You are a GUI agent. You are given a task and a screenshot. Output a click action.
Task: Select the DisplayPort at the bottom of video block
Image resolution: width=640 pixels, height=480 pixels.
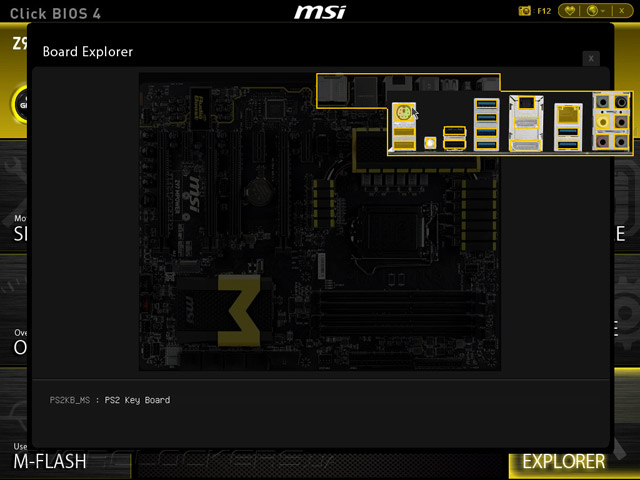pyautogui.click(x=526, y=145)
